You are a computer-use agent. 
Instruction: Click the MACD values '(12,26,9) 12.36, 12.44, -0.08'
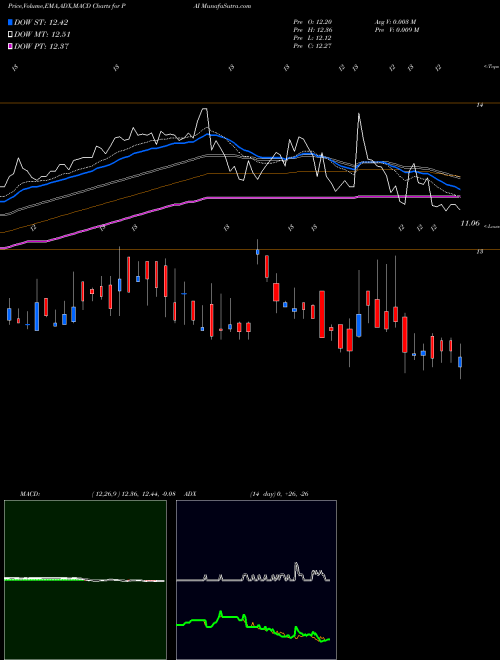[133, 494]
